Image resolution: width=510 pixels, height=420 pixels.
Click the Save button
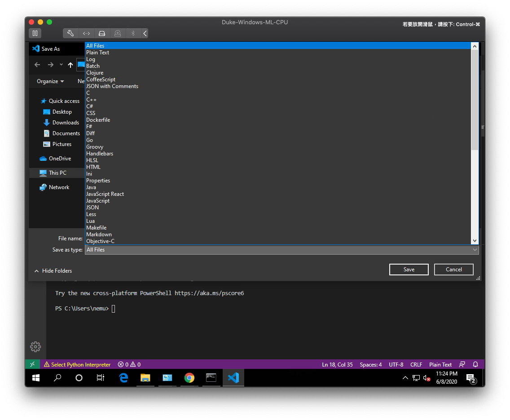[x=409, y=269]
